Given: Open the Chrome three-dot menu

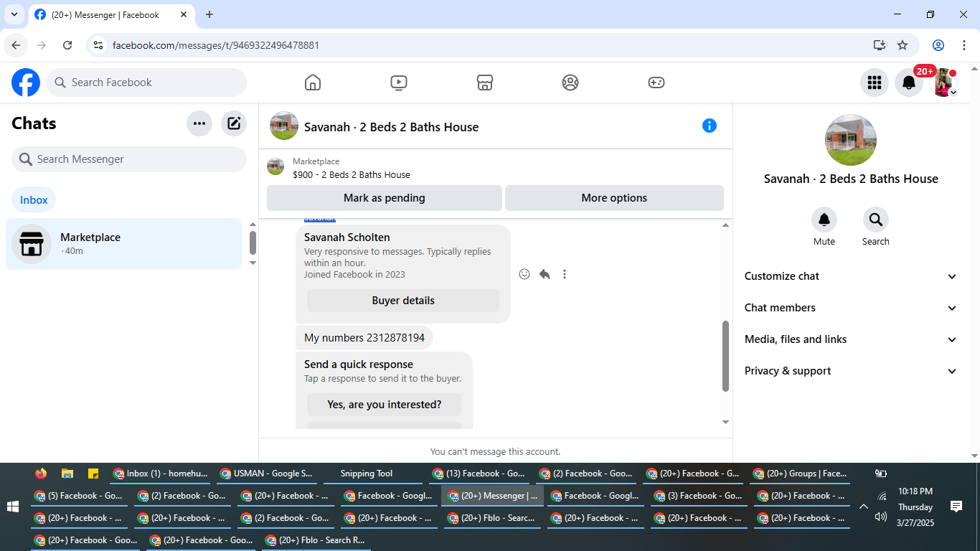Looking at the screenshot, I should pos(964,45).
